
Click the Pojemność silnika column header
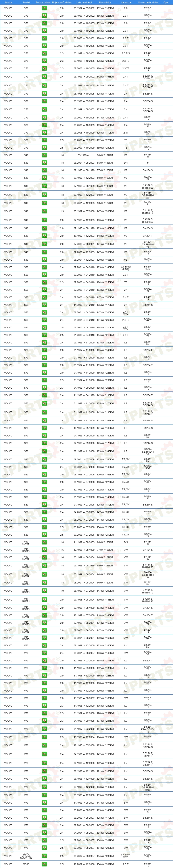pyautogui.click(x=62, y=2)
